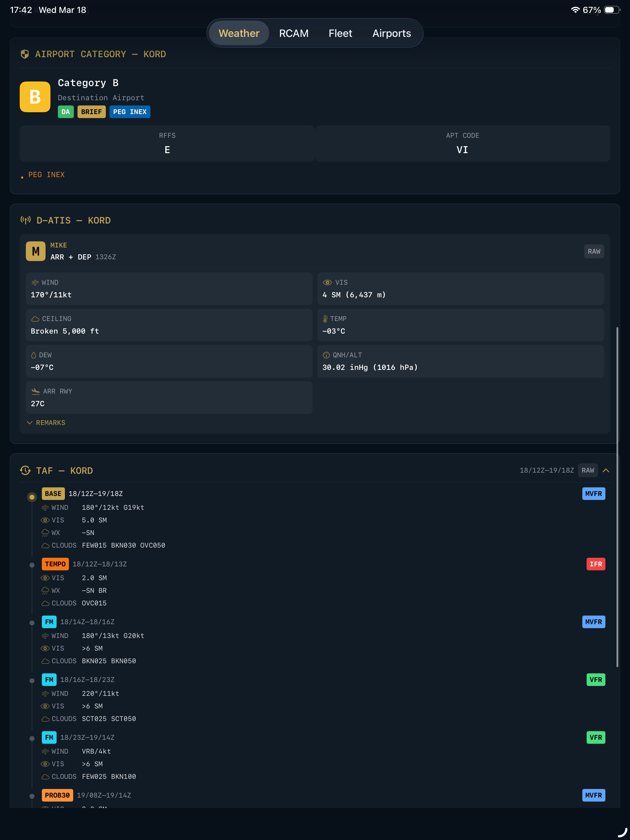The image size is (630, 840).
Task: Select the TEMPO timeline marker dot
Action: pyautogui.click(x=32, y=565)
